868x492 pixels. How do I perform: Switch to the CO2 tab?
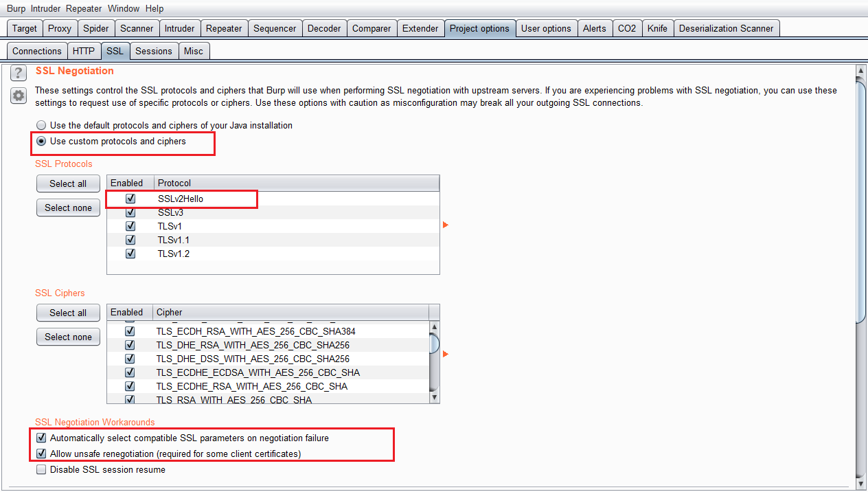627,28
